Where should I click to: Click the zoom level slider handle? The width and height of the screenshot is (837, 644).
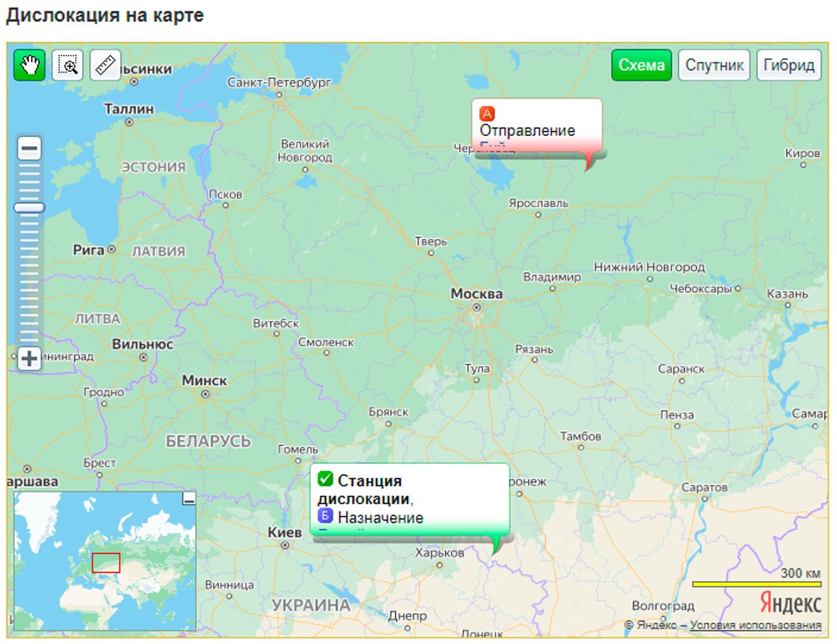(x=29, y=207)
